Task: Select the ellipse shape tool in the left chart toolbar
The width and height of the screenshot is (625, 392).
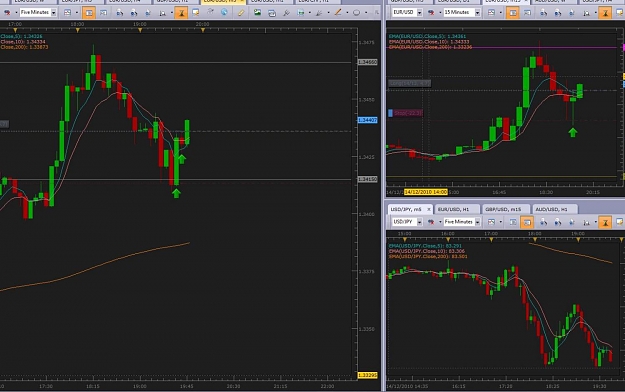Action: tap(356, 13)
